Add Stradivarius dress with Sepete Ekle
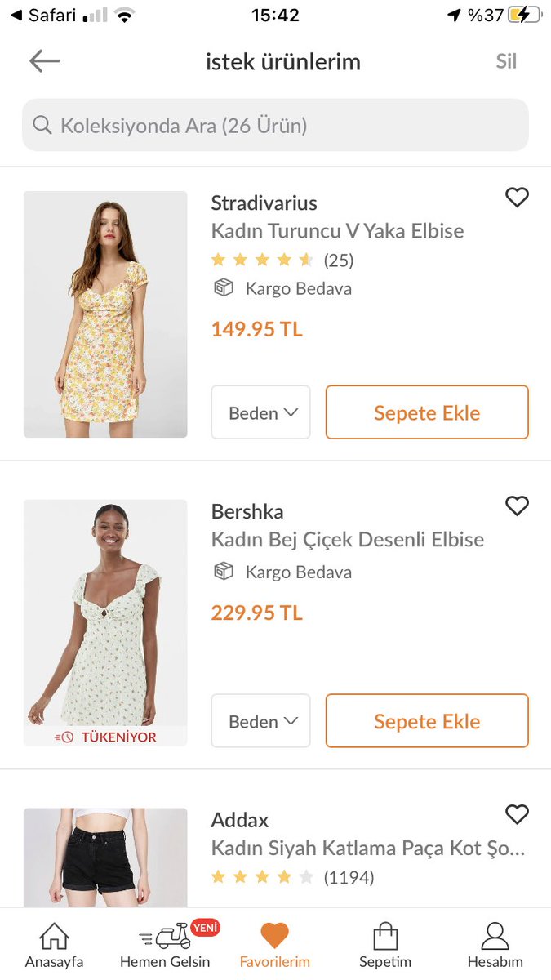 (427, 412)
